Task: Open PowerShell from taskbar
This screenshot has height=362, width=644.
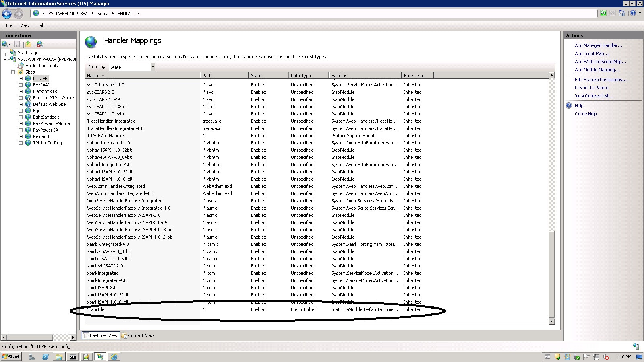Action: click(x=45, y=357)
